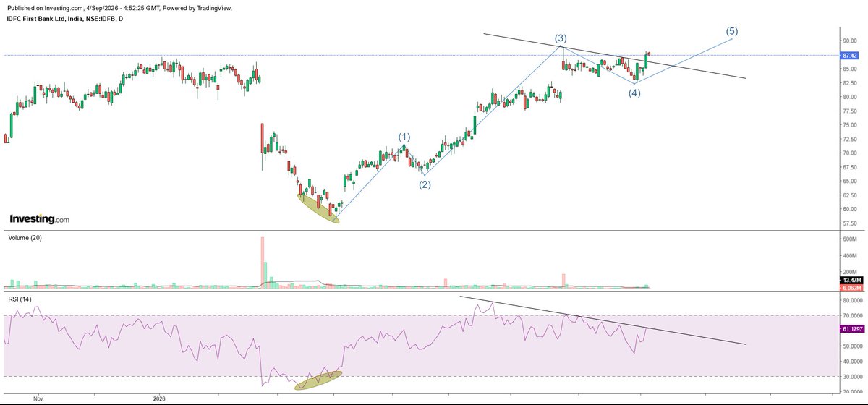868x405 pixels.
Task: Click the (4) wave label
Action: (634, 93)
